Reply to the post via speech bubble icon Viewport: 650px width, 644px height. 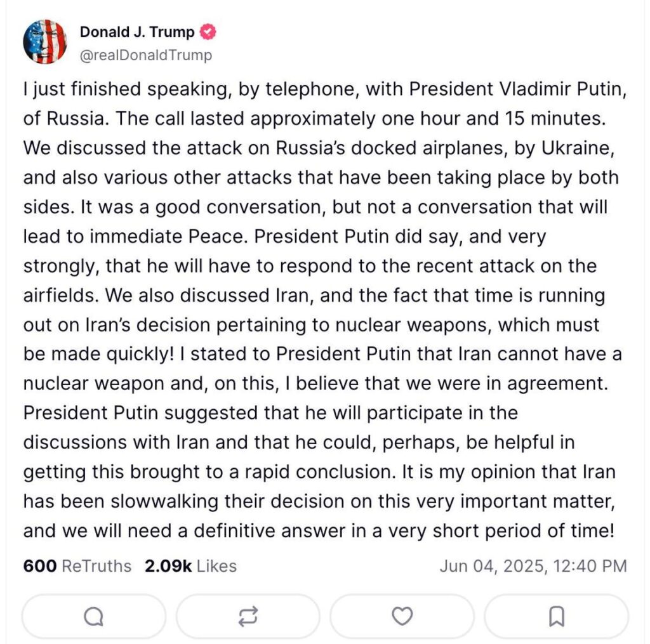(93, 615)
